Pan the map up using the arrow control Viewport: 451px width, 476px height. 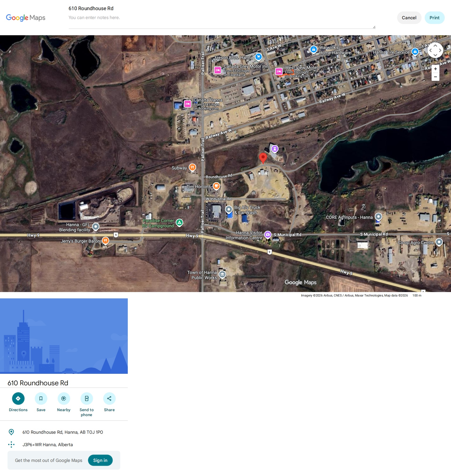click(435, 45)
